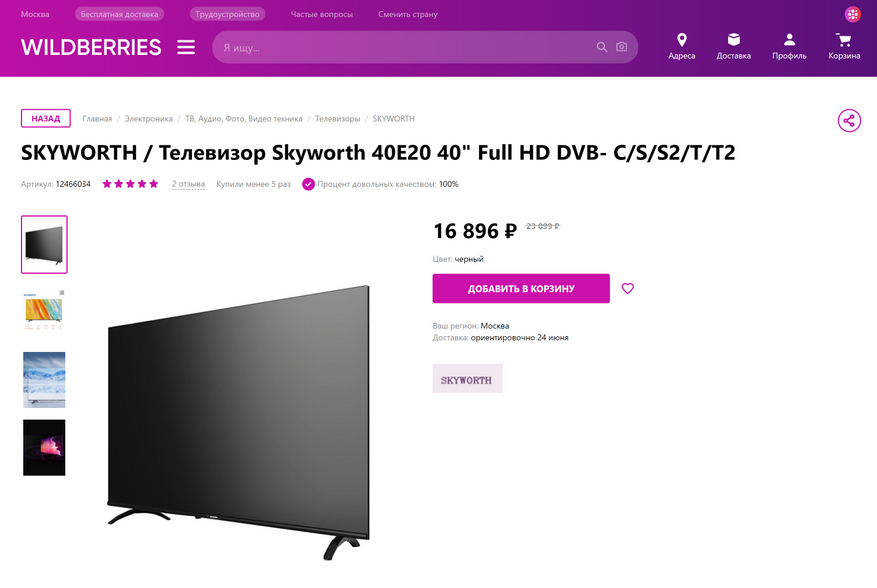
Task: Add TV to favorites with heart icon
Action: pos(628,288)
